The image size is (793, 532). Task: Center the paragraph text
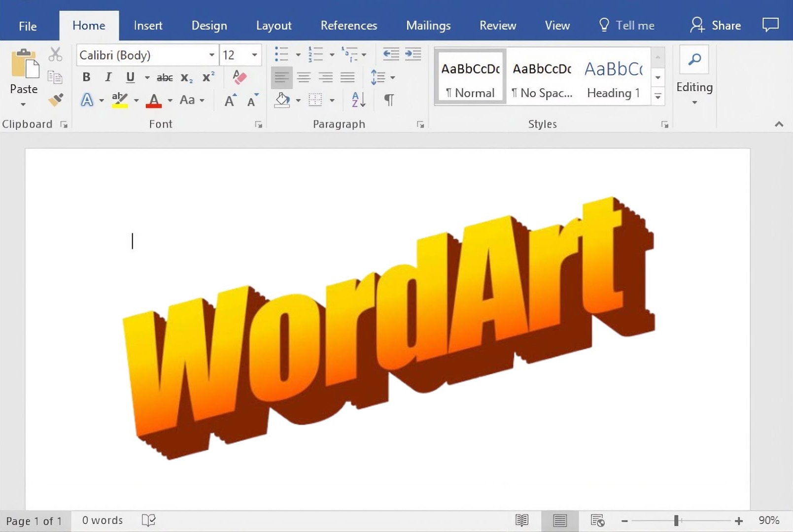[304, 77]
